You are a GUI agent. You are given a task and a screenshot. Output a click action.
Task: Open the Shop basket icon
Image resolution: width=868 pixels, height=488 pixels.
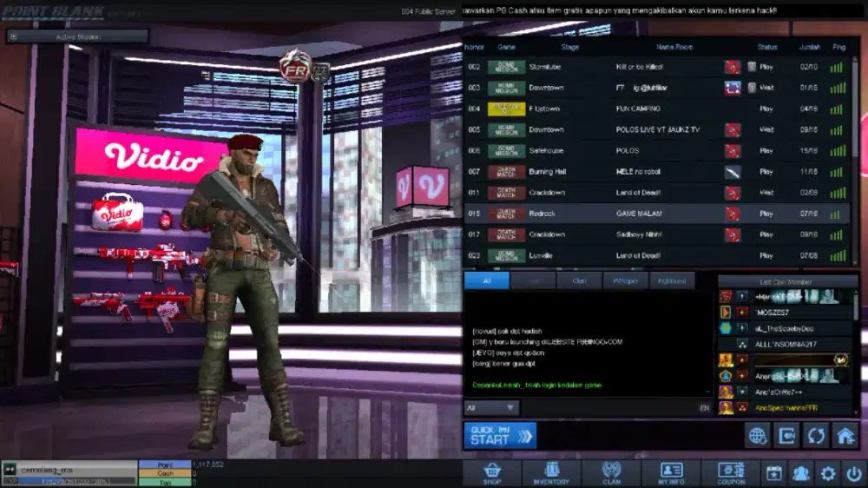click(x=492, y=473)
